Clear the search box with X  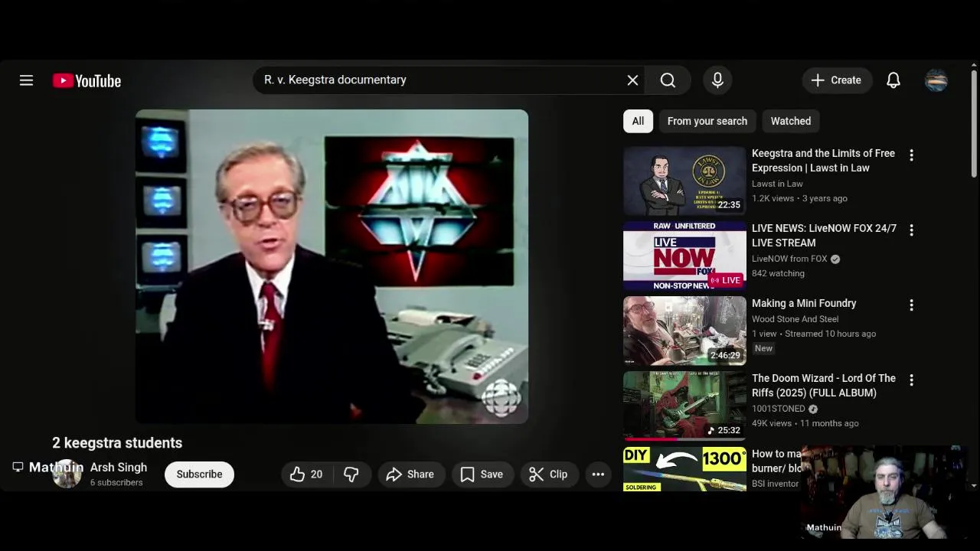pos(632,80)
